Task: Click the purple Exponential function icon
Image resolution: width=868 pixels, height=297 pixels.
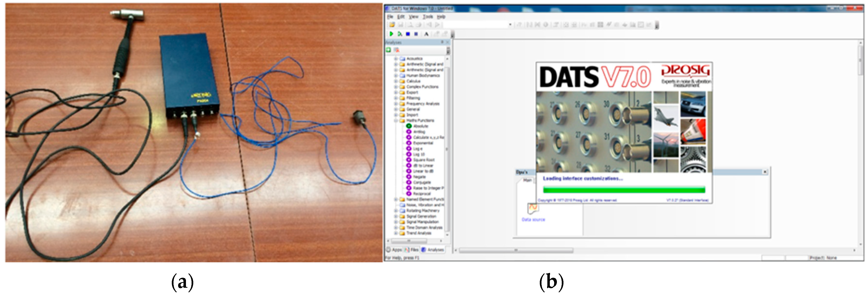Action: coord(409,143)
